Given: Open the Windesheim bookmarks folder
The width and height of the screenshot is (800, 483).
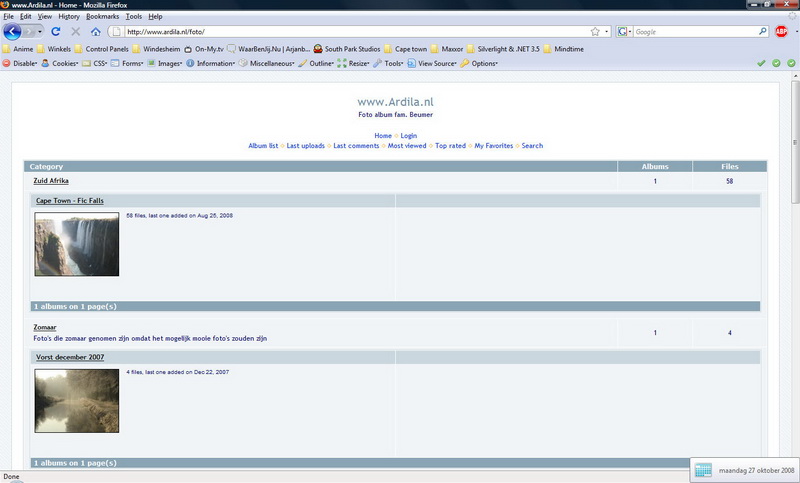Looking at the screenshot, I should (x=157, y=49).
